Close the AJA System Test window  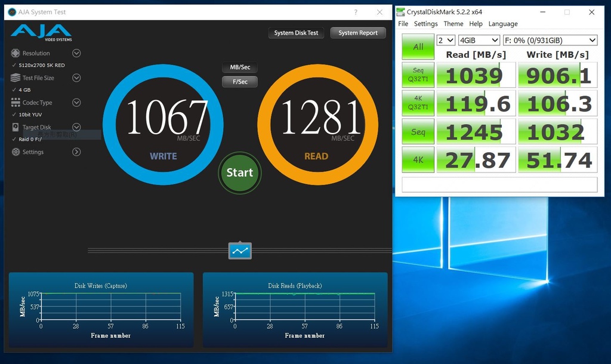point(379,12)
